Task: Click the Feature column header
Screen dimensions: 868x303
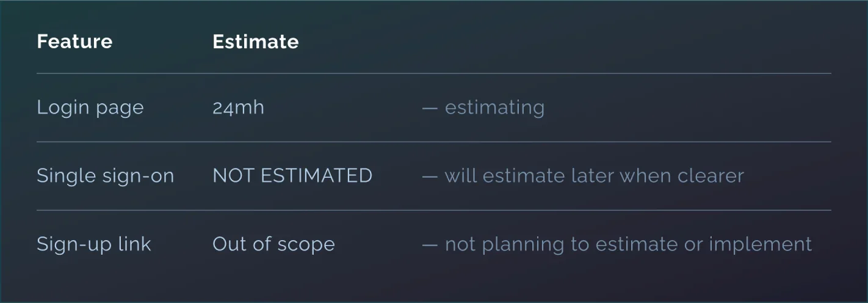Action: pyautogui.click(x=74, y=42)
